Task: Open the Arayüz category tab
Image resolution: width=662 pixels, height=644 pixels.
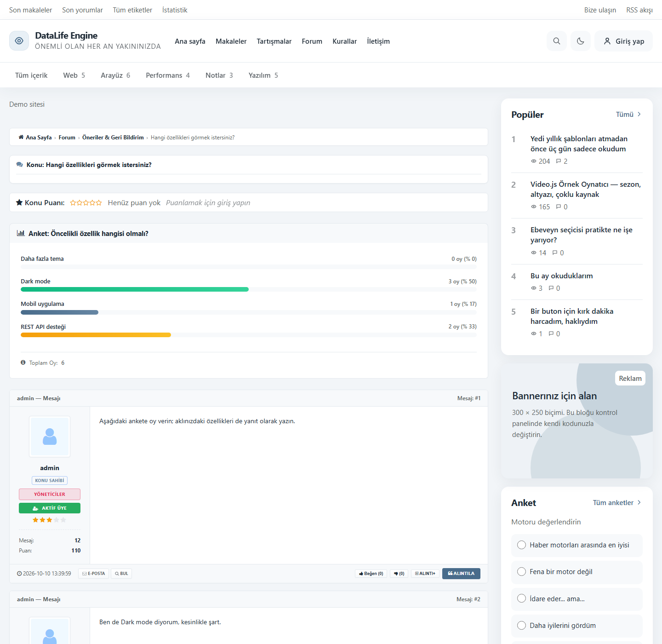Action: click(115, 75)
